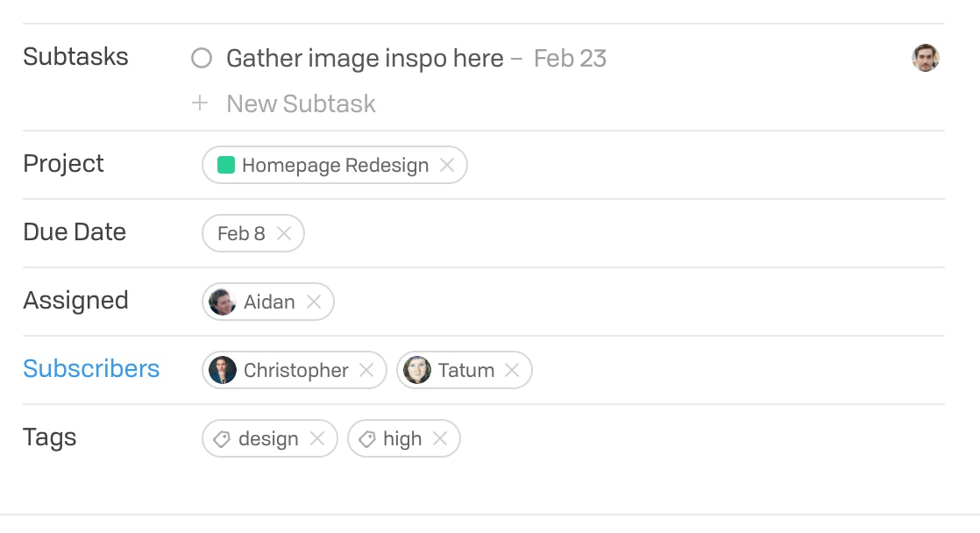This screenshot has width=980, height=533.
Task: Click Tatum's avatar picture
Action: click(x=417, y=370)
